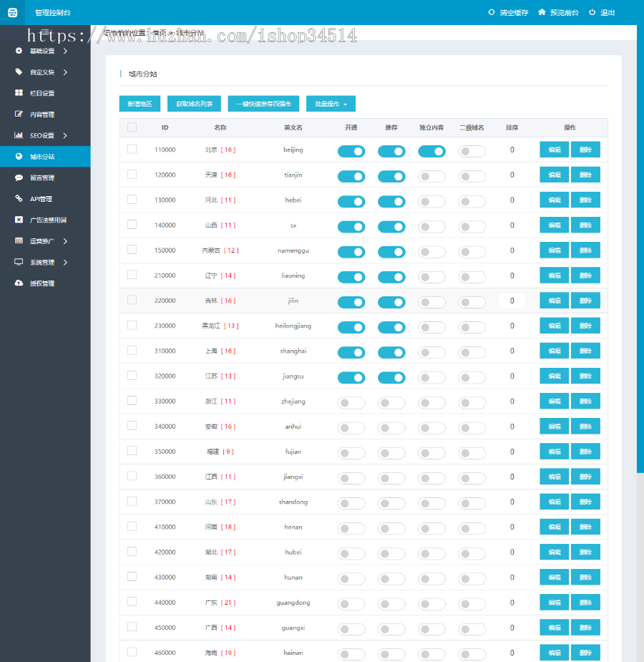Click the 基础设置 gear icon in sidebar

(19, 51)
